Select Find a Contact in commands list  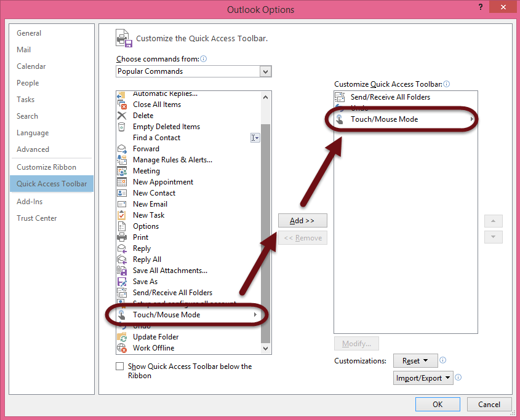pos(156,138)
